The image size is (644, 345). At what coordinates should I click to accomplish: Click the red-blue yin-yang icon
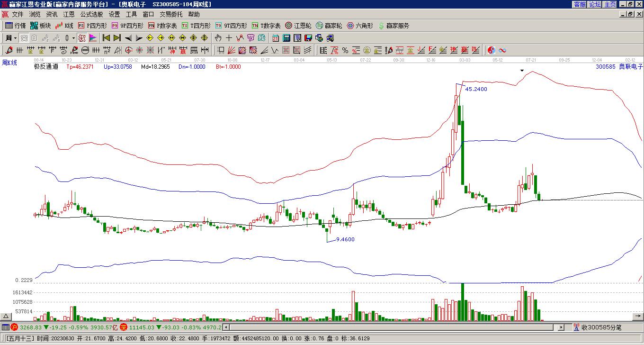tap(492, 50)
